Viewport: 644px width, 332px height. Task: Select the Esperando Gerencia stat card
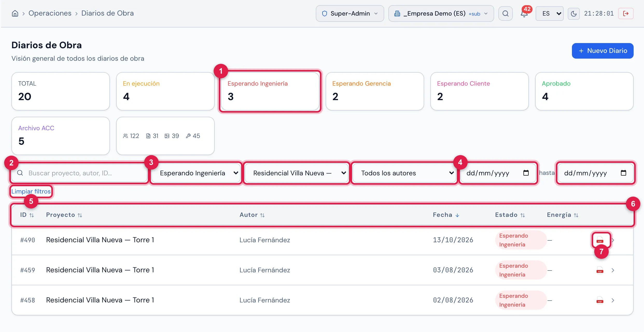(x=375, y=91)
